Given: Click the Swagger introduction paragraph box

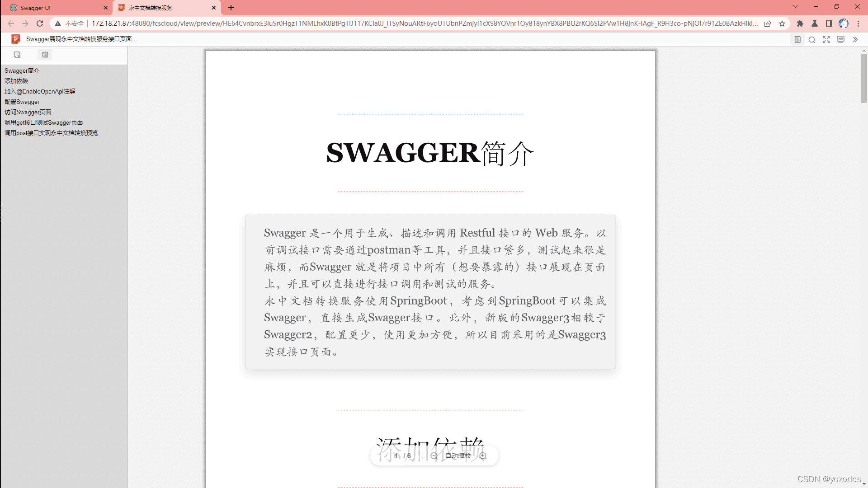Looking at the screenshot, I should 430,292.
